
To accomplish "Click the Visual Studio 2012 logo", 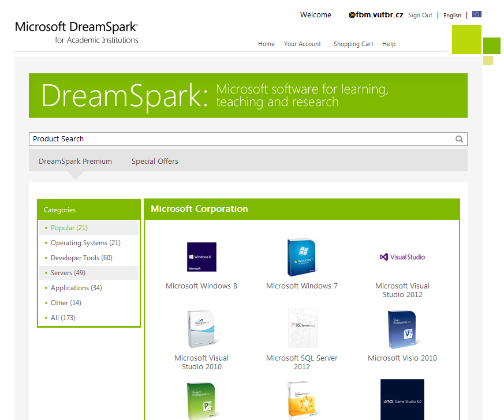I will (402, 257).
